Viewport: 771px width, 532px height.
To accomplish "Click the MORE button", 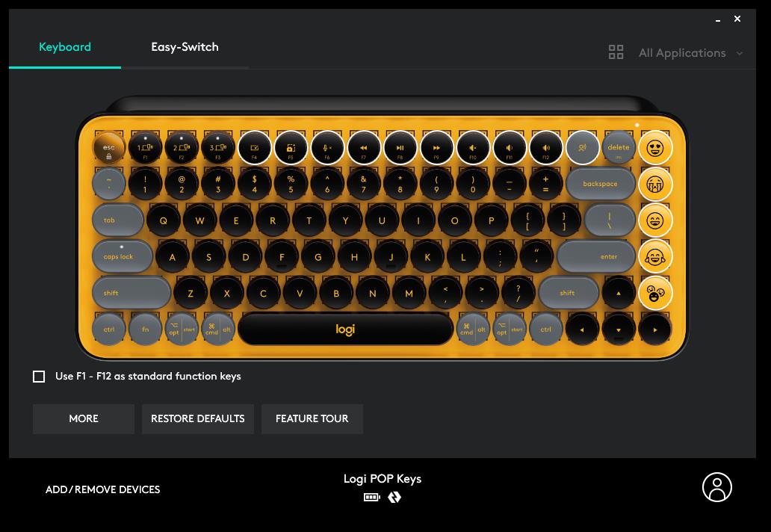I will (x=84, y=419).
